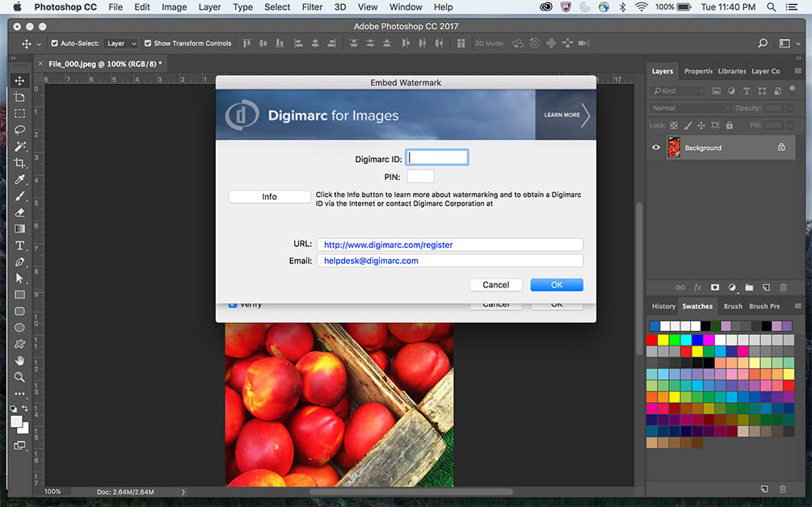This screenshot has width=812, height=507.
Task: Pick the red swatch in Swatches panel
Action: tap(651, 340)
